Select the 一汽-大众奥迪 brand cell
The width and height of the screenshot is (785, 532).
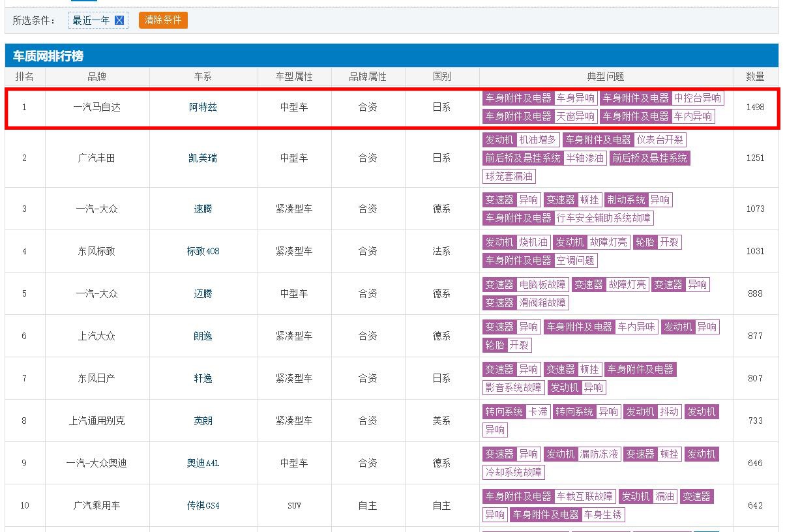(97, 463)
